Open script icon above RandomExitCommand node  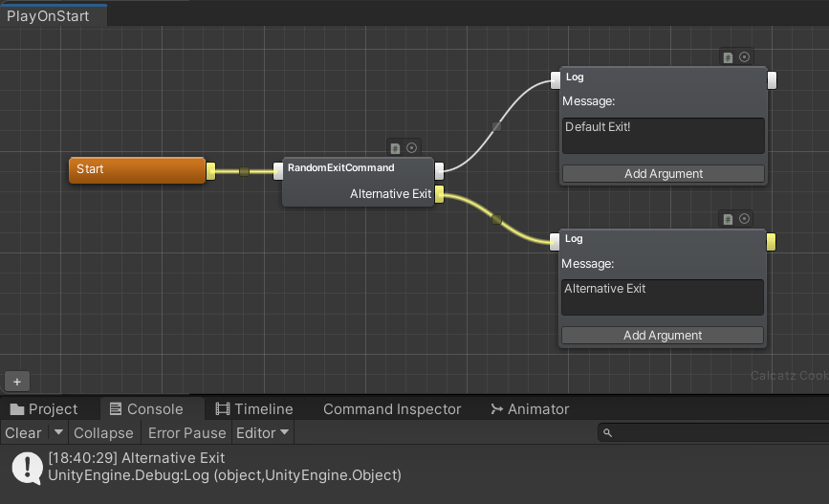(x=395, y=147)
